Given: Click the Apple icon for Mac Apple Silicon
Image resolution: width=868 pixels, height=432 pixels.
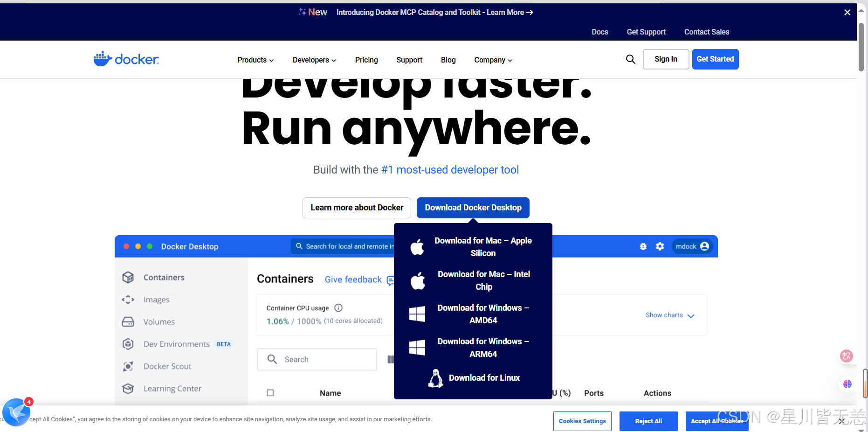Looking at the screenshot, I should point(417,247).
